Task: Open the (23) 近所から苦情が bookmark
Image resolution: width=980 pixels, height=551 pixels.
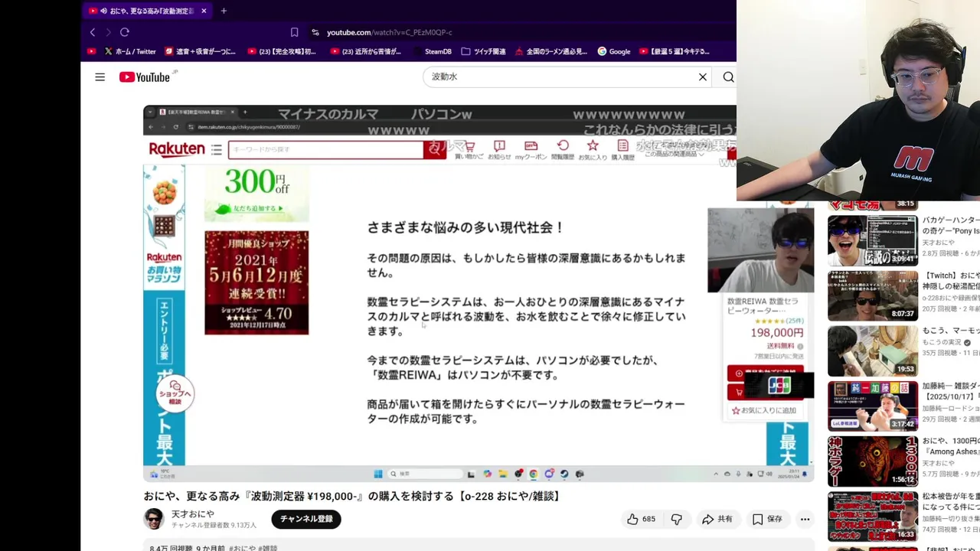Action: tap(366, 51)
